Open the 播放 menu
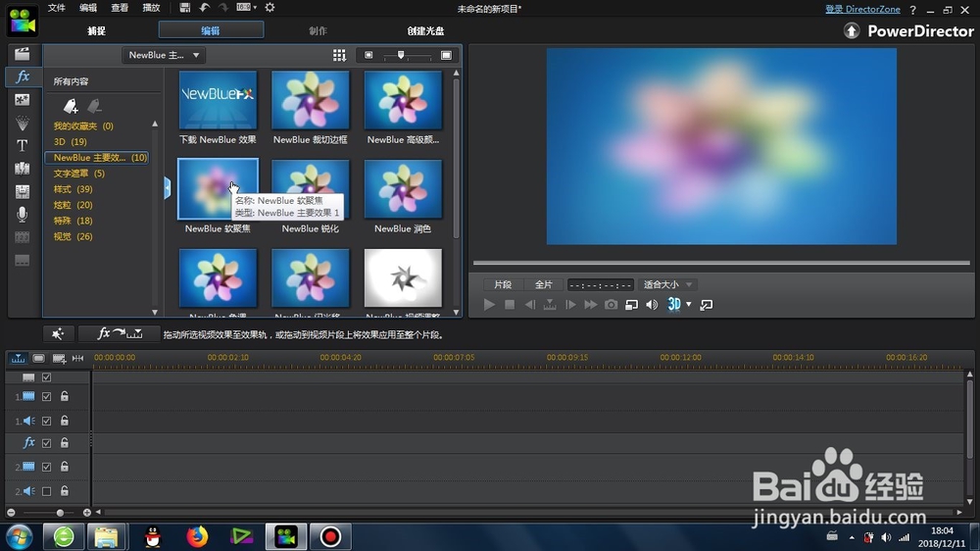980x551 pixels. pos(151,8)
